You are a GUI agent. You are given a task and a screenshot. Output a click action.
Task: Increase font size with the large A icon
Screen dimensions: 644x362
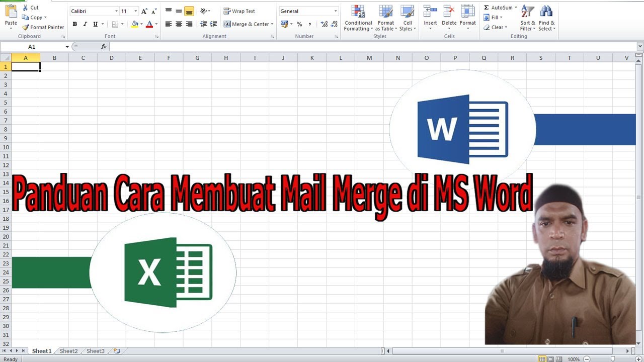pos(144,11)
